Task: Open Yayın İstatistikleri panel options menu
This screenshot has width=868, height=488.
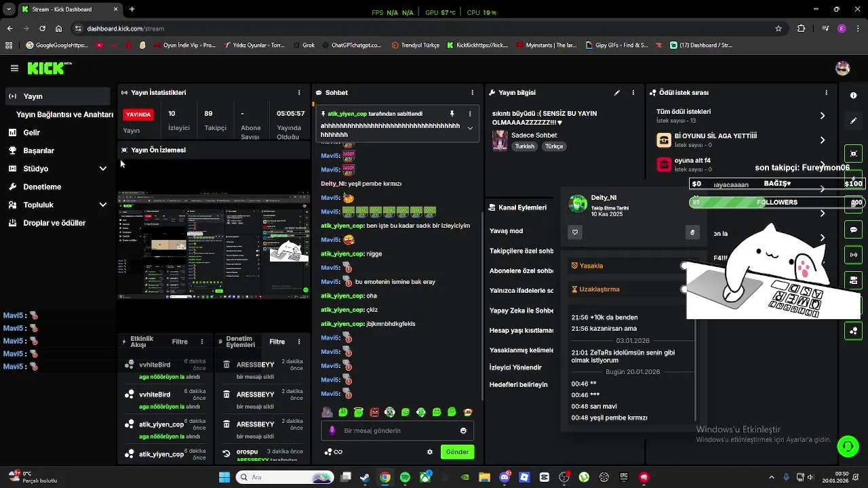Action: tap(299, 92)
